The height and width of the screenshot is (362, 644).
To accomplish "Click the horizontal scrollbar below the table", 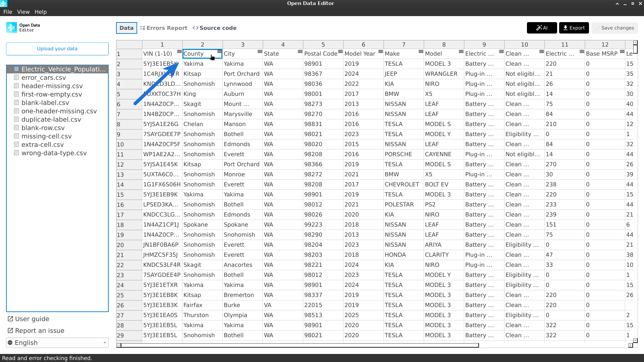I will pos(298,346).
